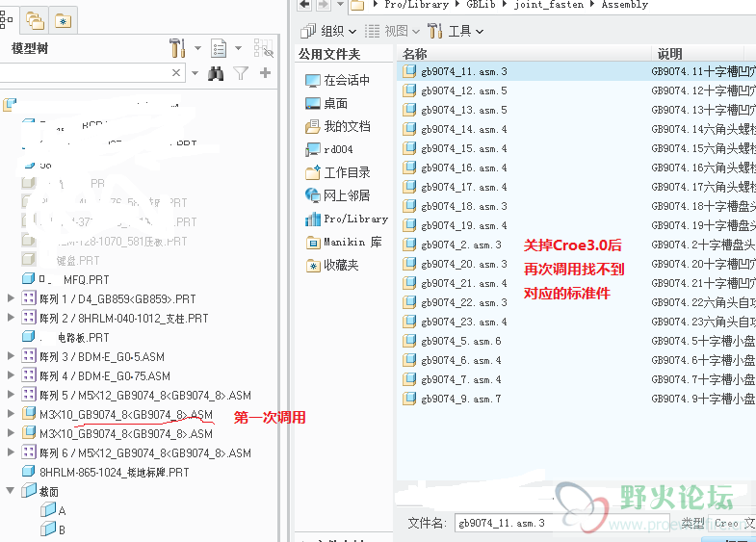Click the back navigation arrow
This screenshot has width=756, height=542.
[x=304, y=5]
